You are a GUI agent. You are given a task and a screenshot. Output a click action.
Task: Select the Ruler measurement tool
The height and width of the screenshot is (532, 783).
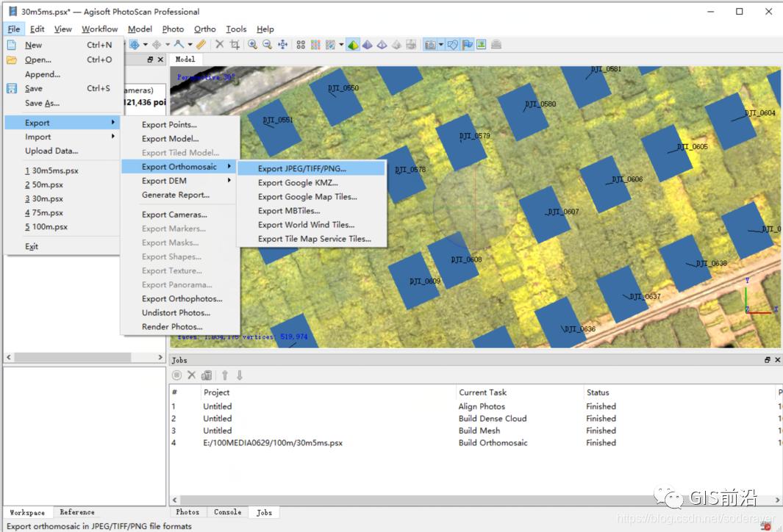tap(201, 45)
